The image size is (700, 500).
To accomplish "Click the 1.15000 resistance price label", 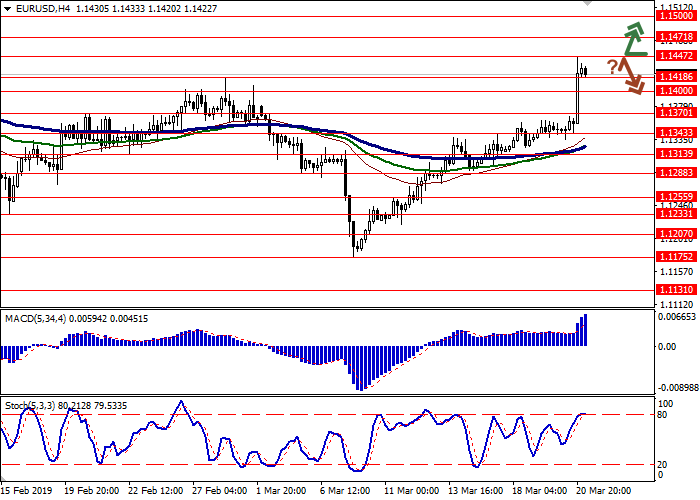I will click(x=676, y=16).
